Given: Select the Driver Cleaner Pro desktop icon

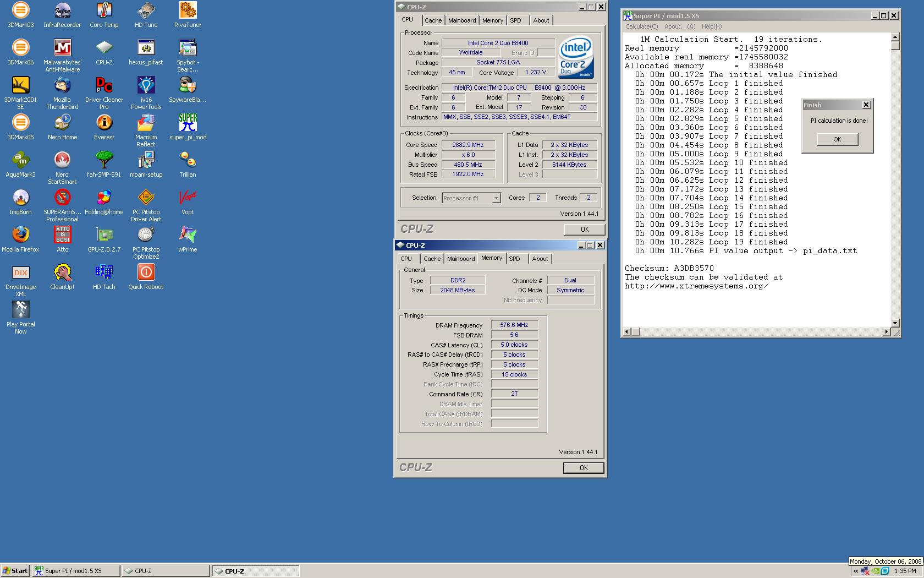Looking at the screenshot, I should click(104, 93).
